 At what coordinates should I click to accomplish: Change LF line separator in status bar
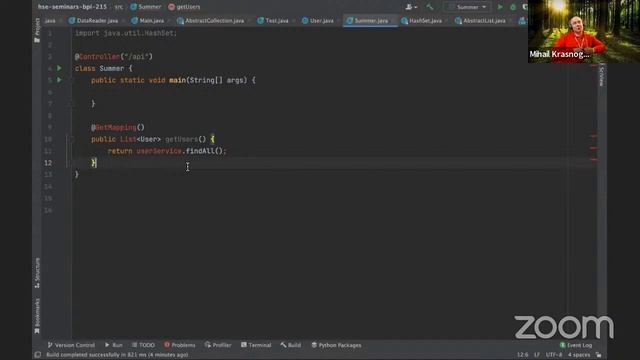coord(537,355)
